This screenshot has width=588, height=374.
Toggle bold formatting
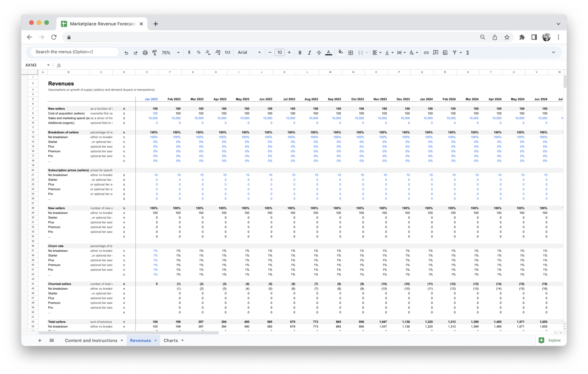(x=300, y=53)
